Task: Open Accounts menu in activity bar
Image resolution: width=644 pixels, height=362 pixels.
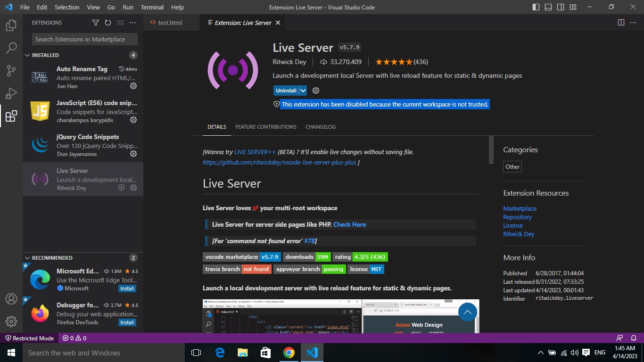Action: 11,299
